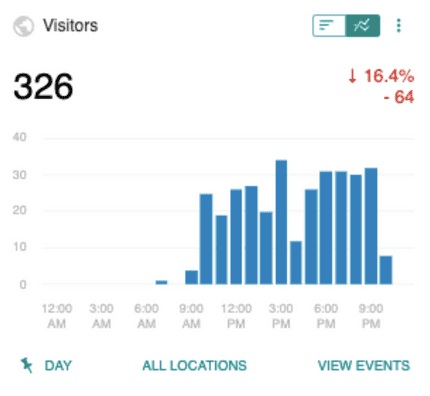Viewport: 430px width, 396px height.
Task: Open the ALL LOCATIONS filter
Action: click(x=194, y=366)
